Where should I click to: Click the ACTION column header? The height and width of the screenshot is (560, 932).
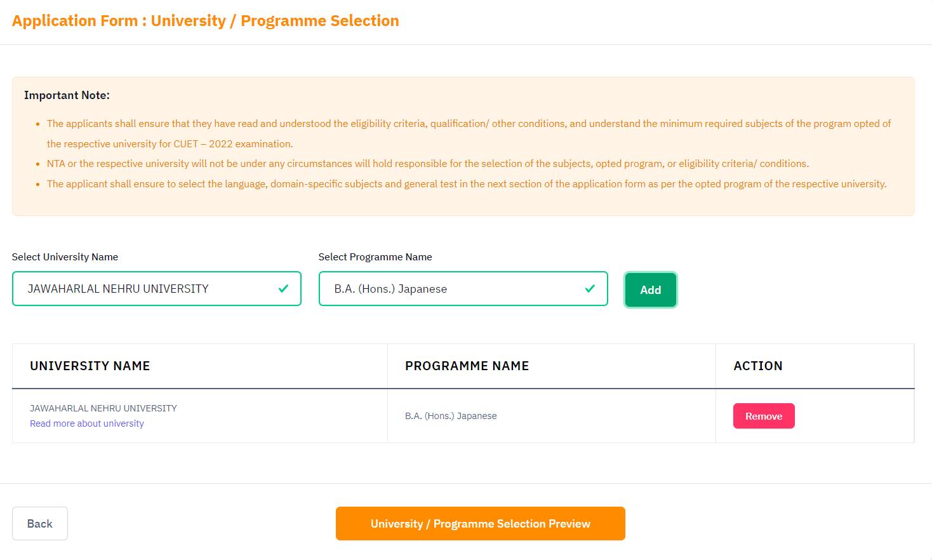click(x=757, y=366)
